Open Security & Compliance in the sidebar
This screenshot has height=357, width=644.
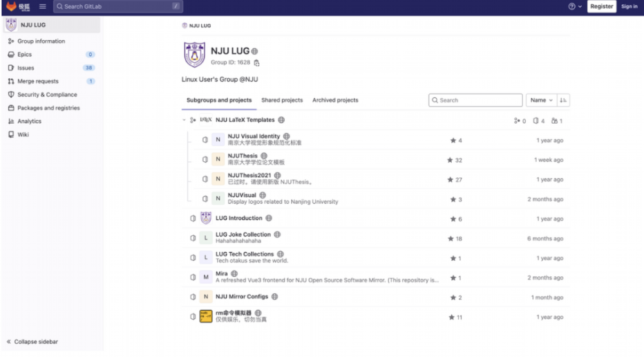point(47,95)
